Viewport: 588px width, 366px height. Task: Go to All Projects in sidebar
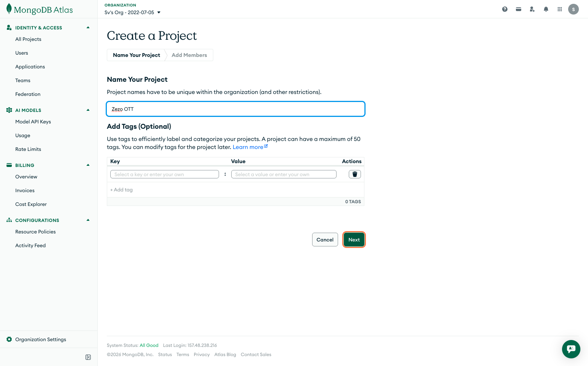pos(28,39)
